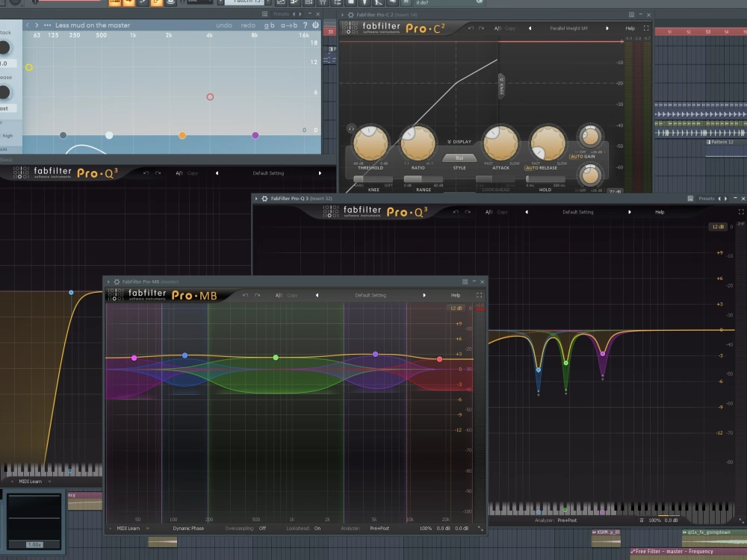This screenshot has height=560, width=747.
Task: Click the Threshold knob in Pro-C 2
Action: pyautogui.click(x=371, y=143)
